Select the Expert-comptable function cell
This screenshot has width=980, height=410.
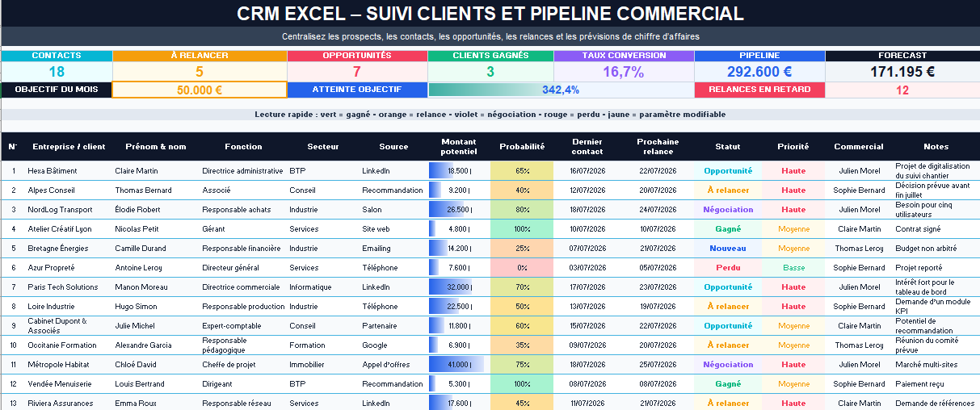tap(243, 326)
